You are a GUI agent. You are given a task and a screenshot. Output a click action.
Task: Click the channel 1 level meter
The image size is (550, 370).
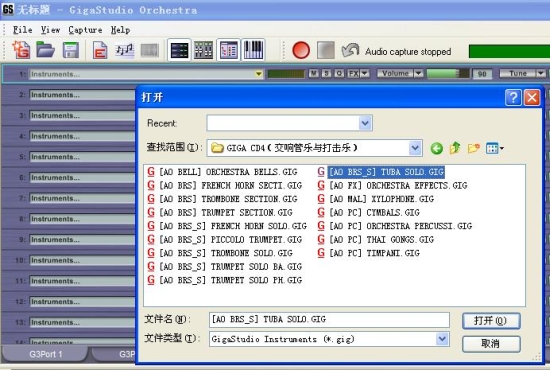(286, 74)
